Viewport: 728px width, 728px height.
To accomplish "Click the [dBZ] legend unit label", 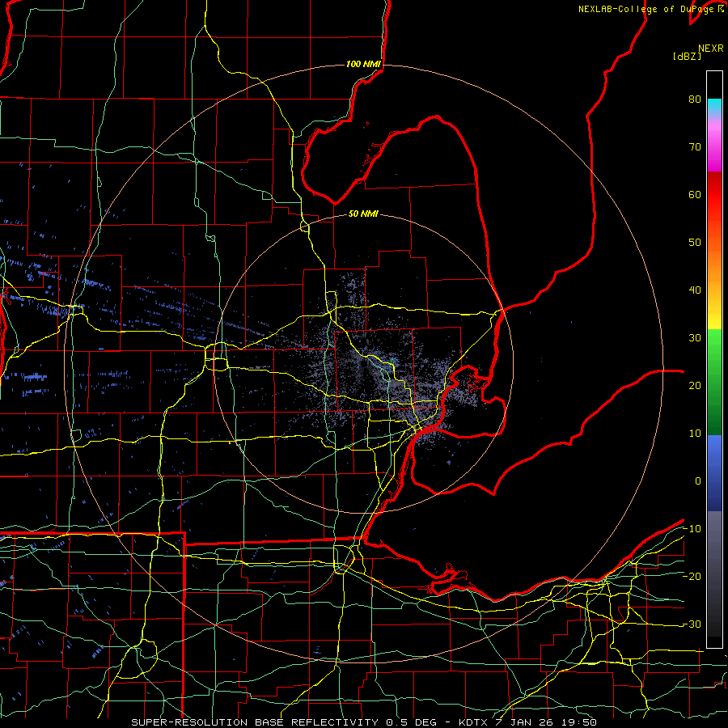I will click(687, 56).
